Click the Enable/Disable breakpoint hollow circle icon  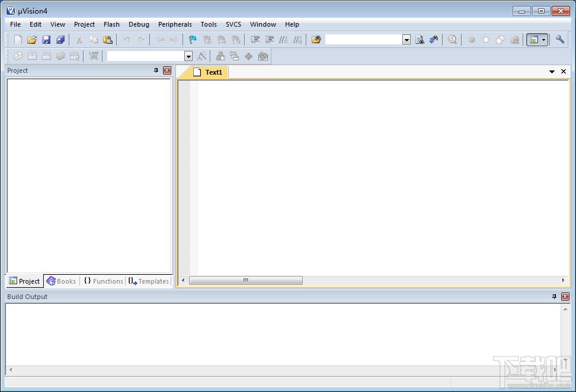(x=486, y=40)
